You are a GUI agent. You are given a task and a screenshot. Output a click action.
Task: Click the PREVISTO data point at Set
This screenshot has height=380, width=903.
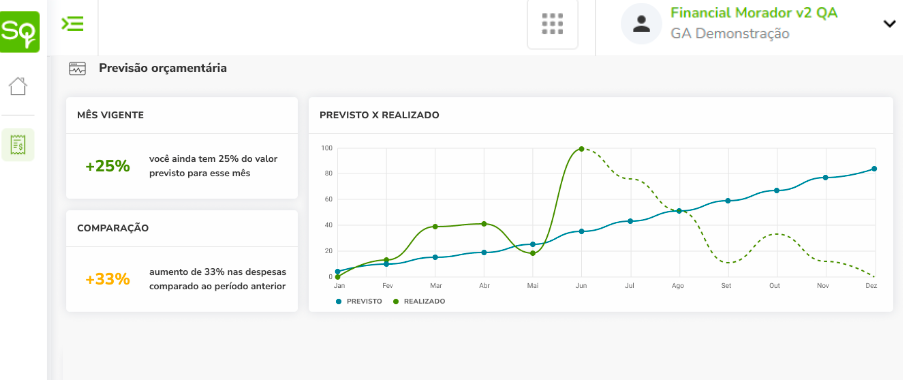coord(727,200)
